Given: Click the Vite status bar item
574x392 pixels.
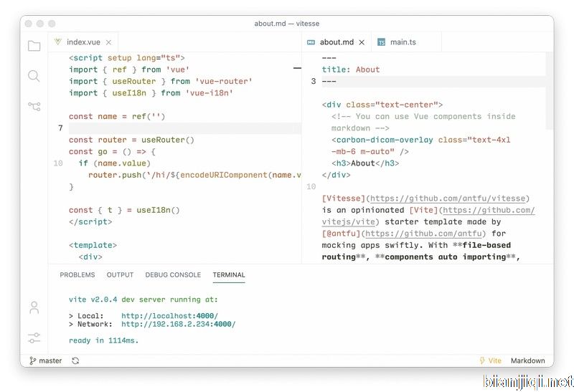Looking at the screenshot, I should [491, 360].
